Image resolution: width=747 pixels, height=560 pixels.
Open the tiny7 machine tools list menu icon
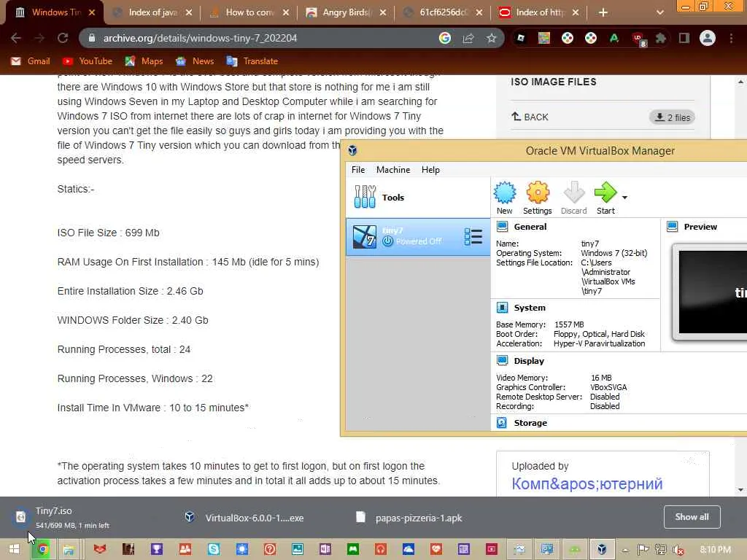pyautogui.click(x=473, y=237)
